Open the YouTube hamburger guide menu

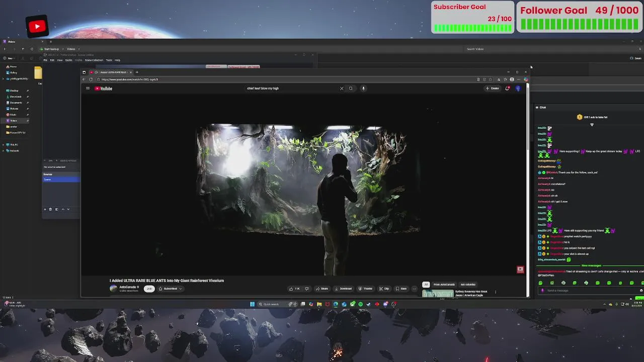click(88, 88)
